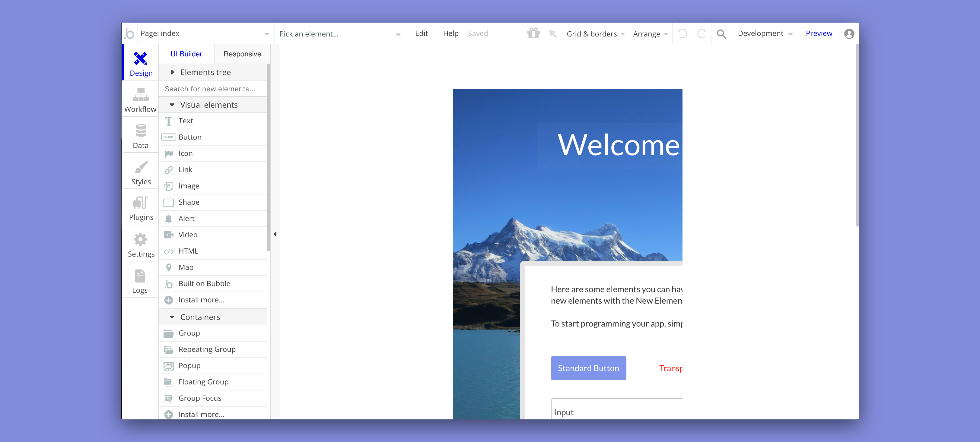The height and width of the screenshot is (442, 980).
Task: Open the user account avatar
Action: [x=849, y=33]
